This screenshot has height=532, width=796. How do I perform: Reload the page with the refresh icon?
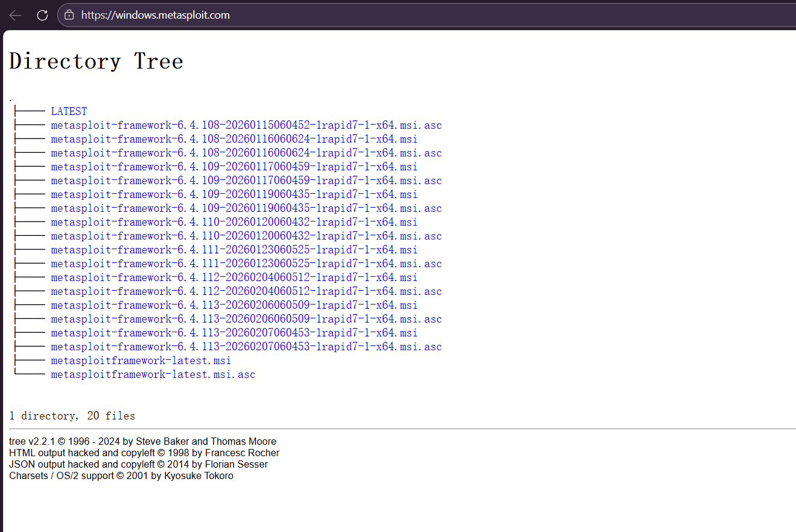[x=42, y=15]
